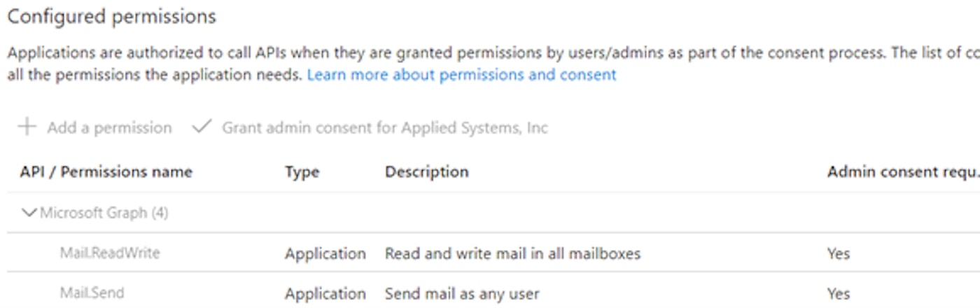Open the Mail.ReadWrite permission
980x308 pixels.
click(x=109, y=253)
